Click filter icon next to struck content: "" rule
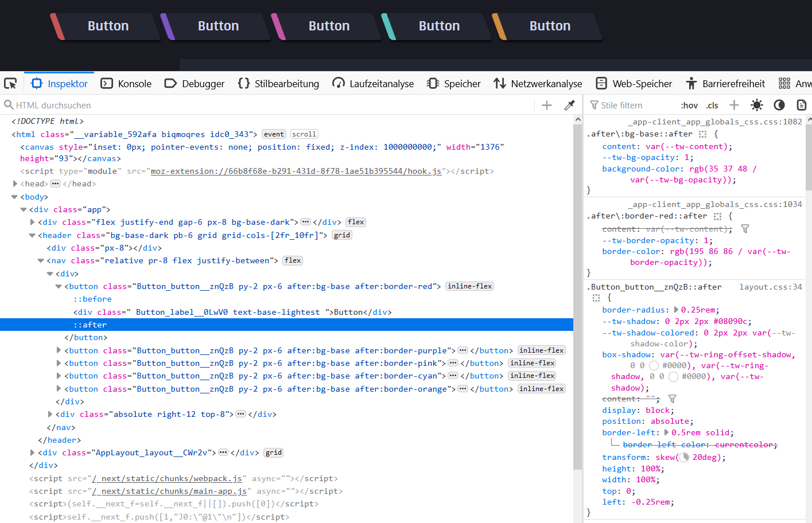Viewport: 812px width, 523px height. (672, 399)
